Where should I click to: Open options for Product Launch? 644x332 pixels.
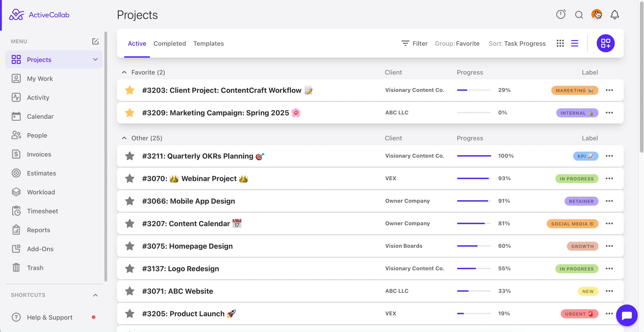(609, 314)
